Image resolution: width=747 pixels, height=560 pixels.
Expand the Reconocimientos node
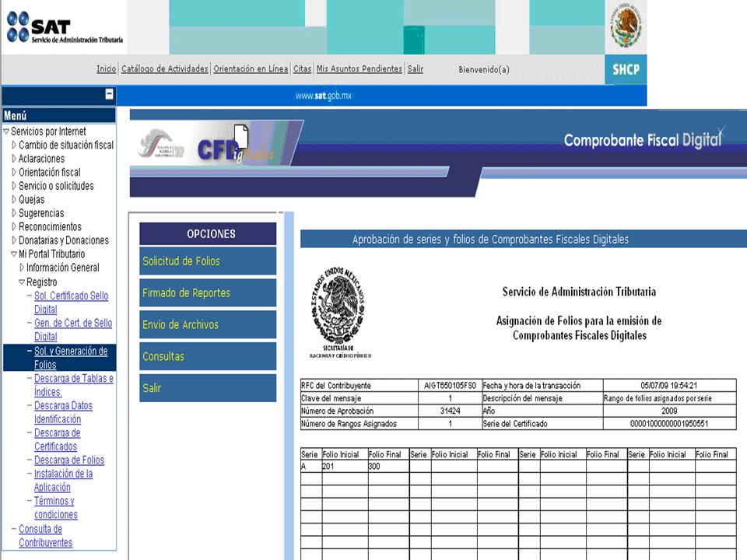point(14,226)
